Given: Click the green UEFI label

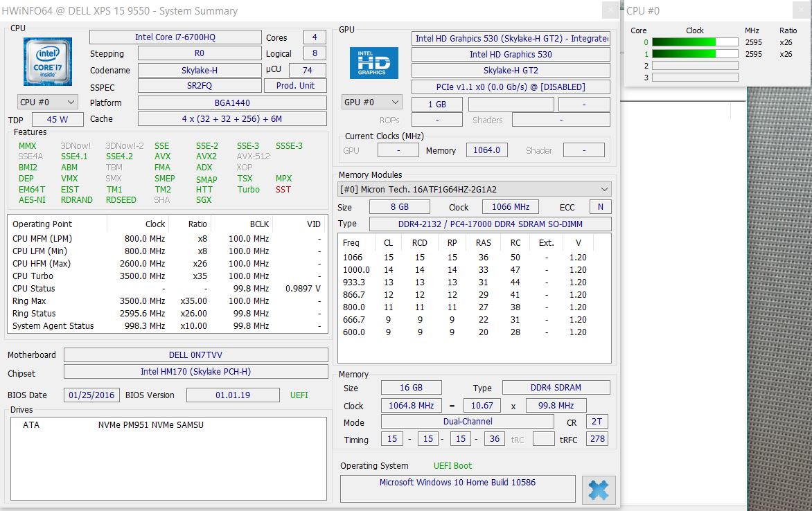Looking at the screenshot, I should 299,395.
